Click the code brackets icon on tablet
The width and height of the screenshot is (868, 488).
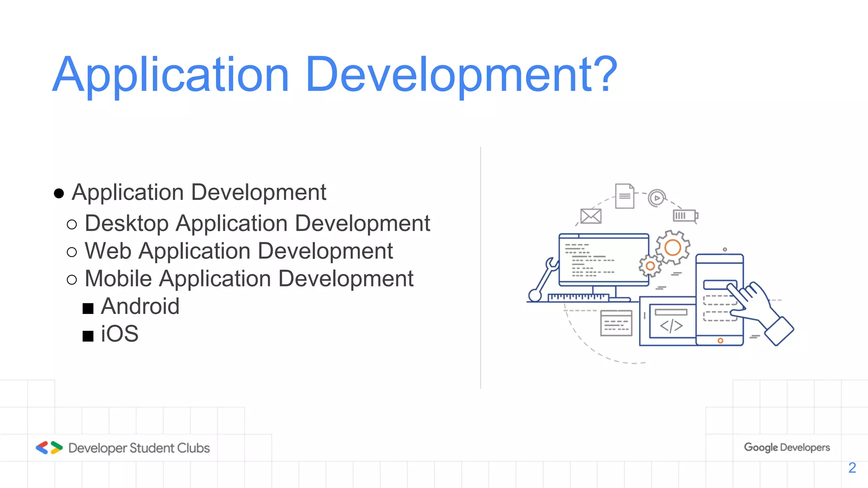tap(671, 326)
